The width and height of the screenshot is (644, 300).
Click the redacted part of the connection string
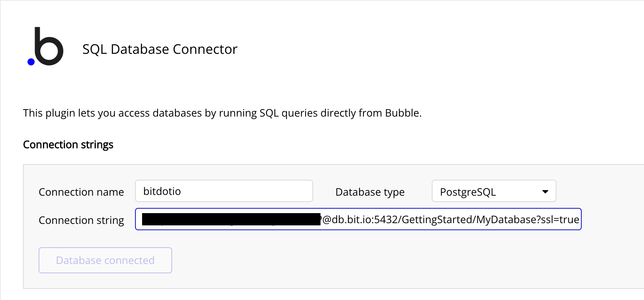(x=231, y=219)
